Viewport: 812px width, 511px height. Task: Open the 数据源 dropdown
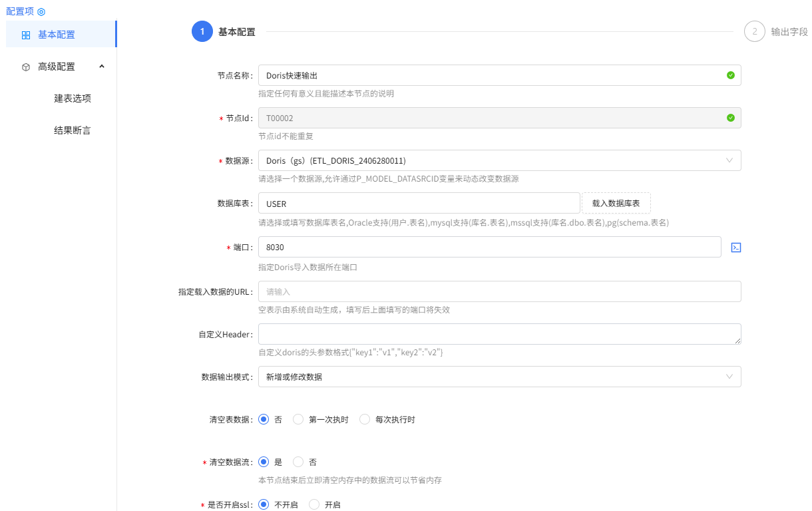pyautogui.click(x=499, y=160)
